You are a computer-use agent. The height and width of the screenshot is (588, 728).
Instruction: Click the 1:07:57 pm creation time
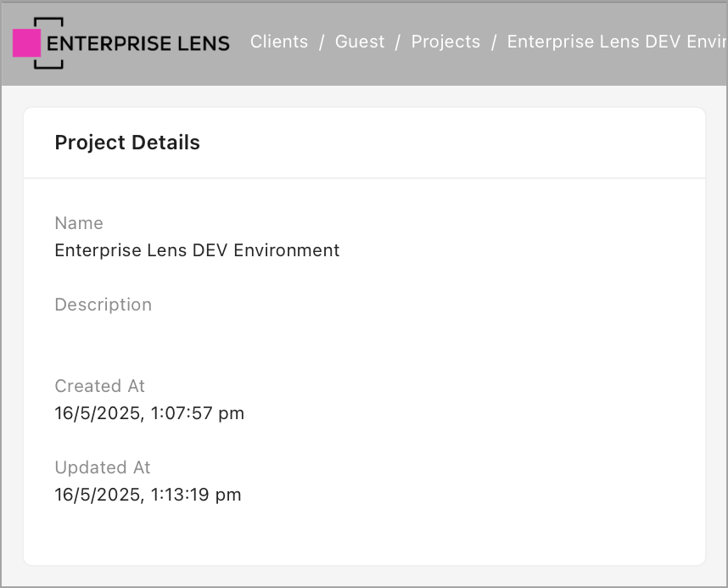tap(198, 413)
